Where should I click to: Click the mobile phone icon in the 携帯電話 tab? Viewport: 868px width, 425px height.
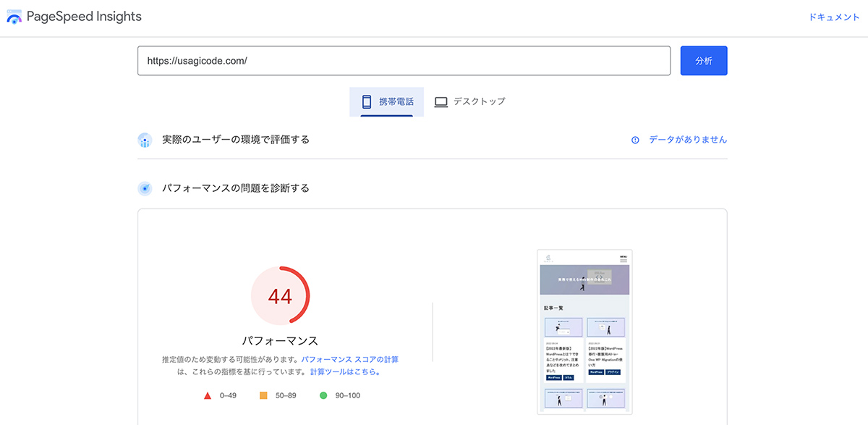click(367, 102)
